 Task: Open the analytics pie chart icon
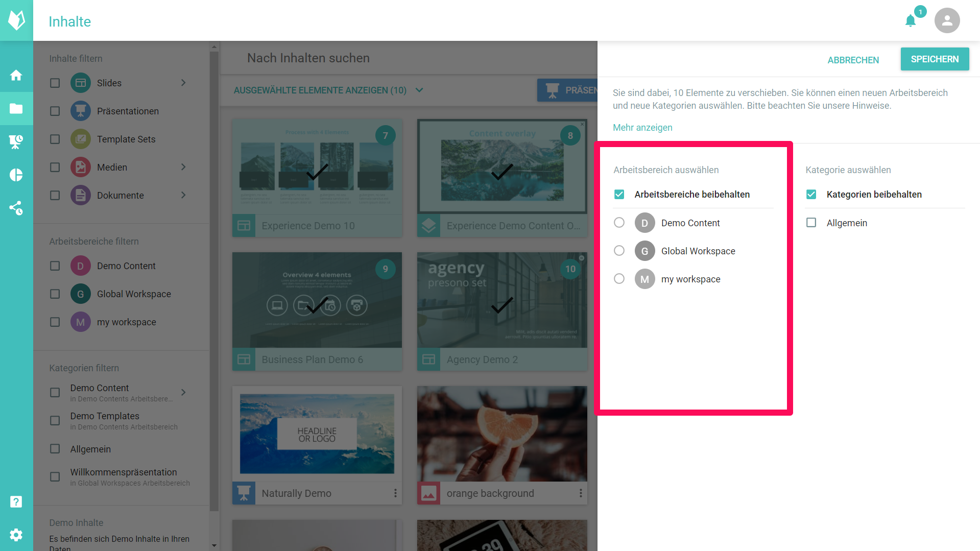(x=16, y=175)
